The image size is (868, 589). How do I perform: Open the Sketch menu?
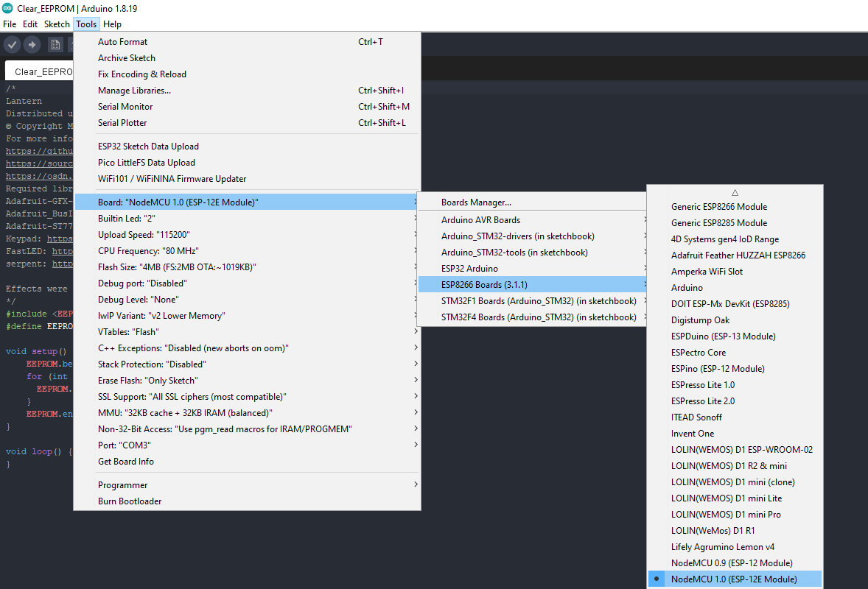pyautogui.click(x=57, y=24)
